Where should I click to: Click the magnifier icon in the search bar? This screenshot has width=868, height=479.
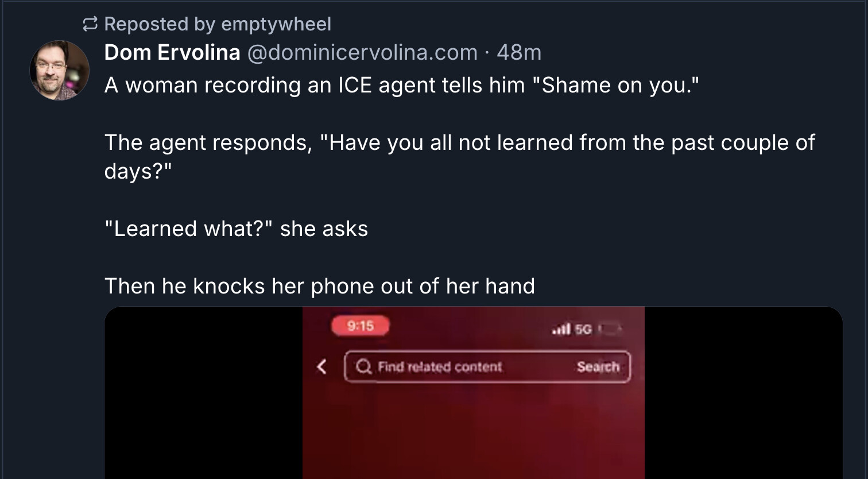point(363,366)
